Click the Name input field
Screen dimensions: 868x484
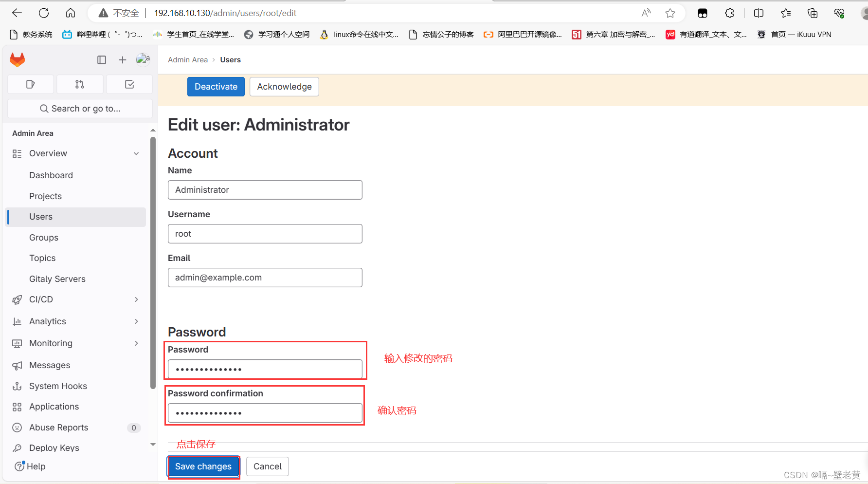(265, 190)
